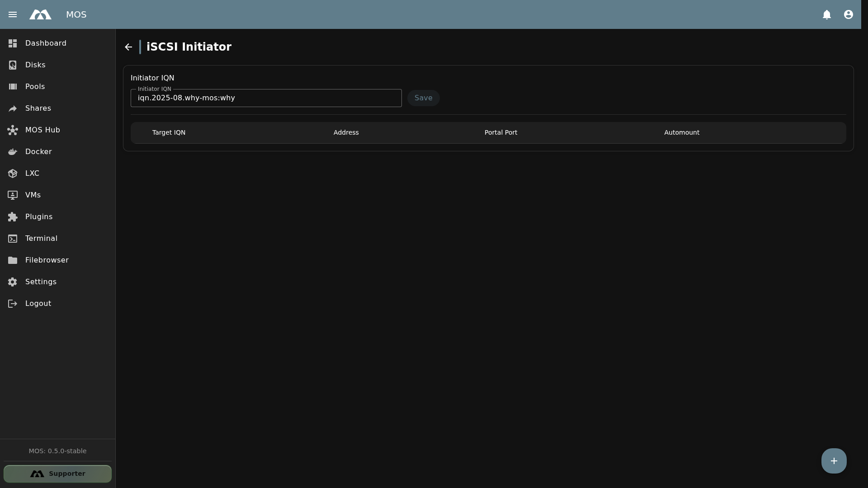Click the LXC cube icon

click(13, 174)
